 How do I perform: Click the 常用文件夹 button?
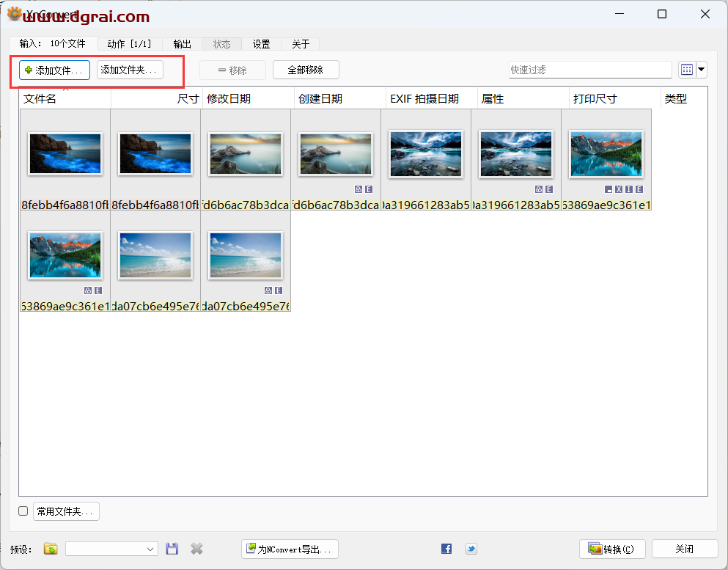pyautogui.click(x=66, y=511)
